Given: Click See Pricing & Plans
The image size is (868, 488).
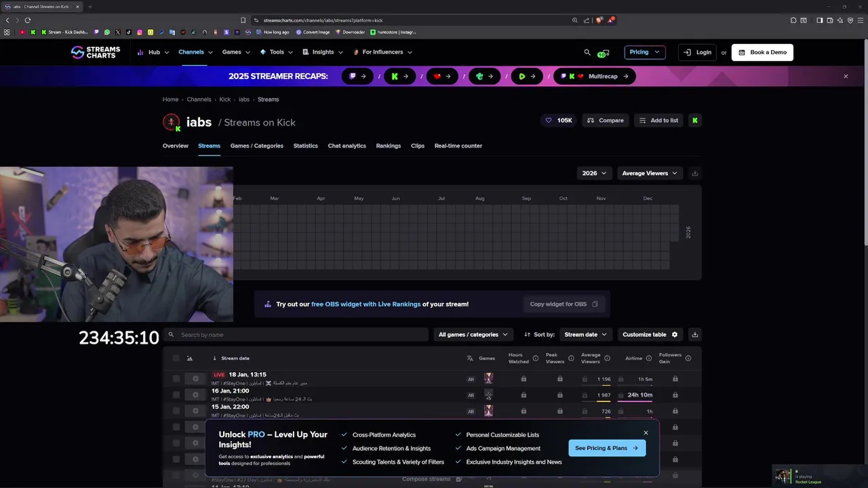Looking at the screenshot, I should point(607,448).
